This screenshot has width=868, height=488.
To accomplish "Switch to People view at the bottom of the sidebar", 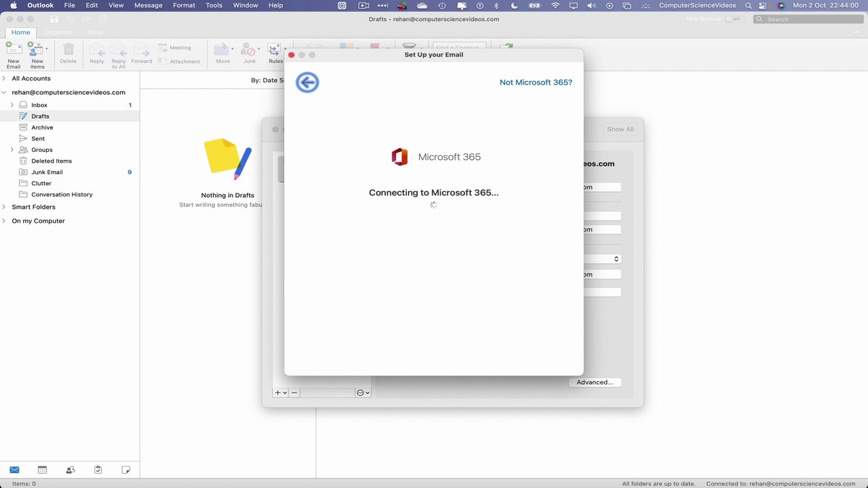I will 70,470.
